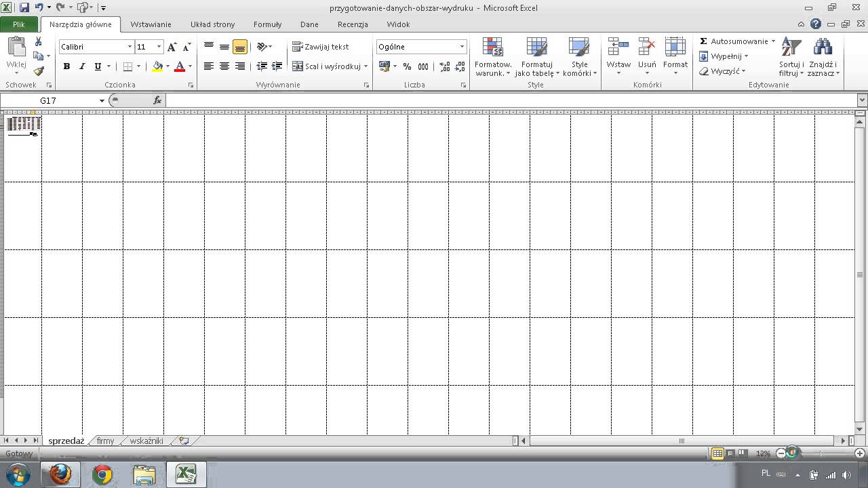Align text to the top of cells
This screenshot has height=488, width=868.
tap(209, 47)
